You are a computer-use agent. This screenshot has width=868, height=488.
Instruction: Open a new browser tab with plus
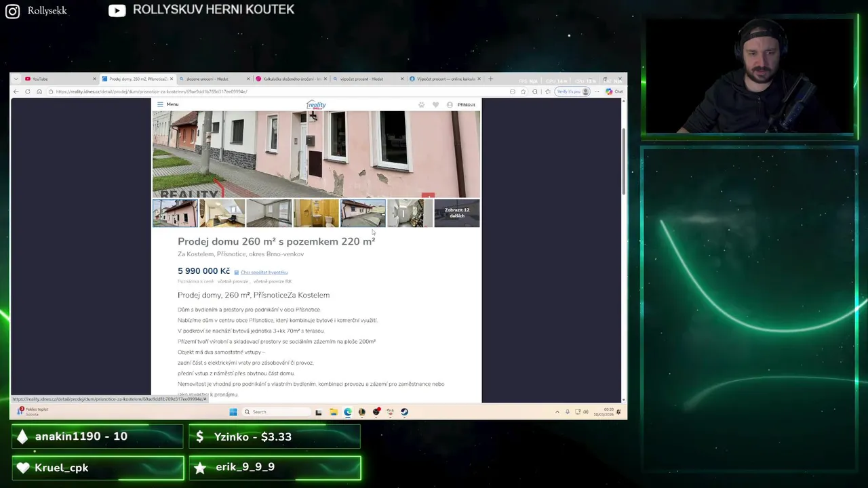(490, 79)
